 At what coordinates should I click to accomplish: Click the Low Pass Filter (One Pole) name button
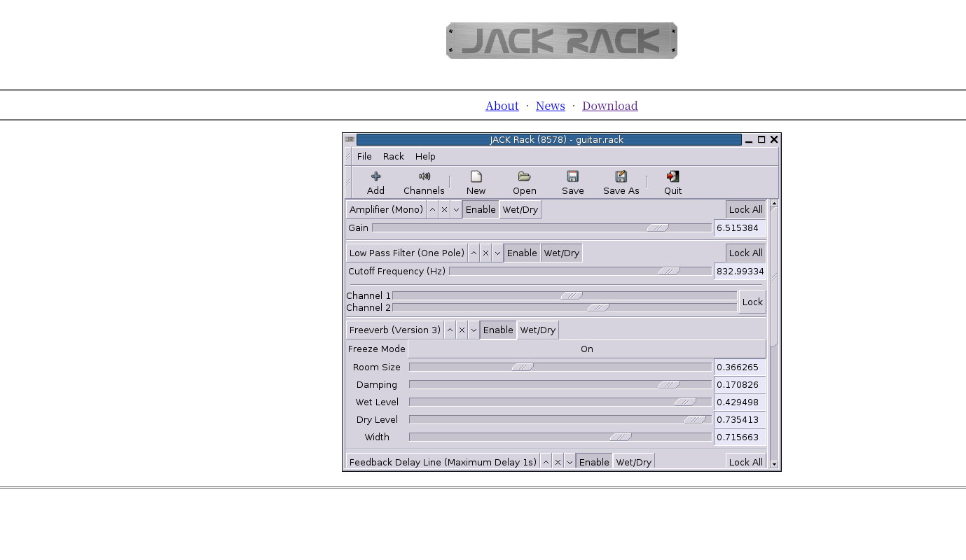pos(407,253)
